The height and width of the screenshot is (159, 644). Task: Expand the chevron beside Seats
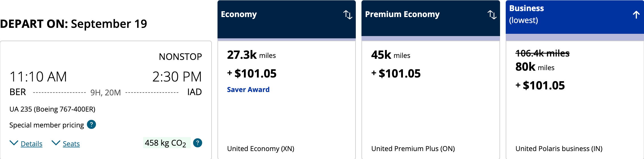(56, 143)
